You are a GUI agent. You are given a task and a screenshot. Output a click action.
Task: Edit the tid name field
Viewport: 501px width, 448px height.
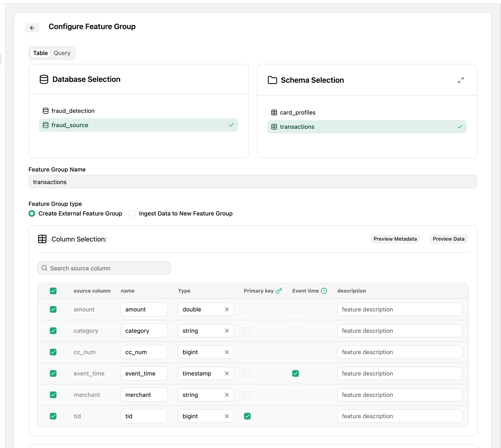[144, 416]
